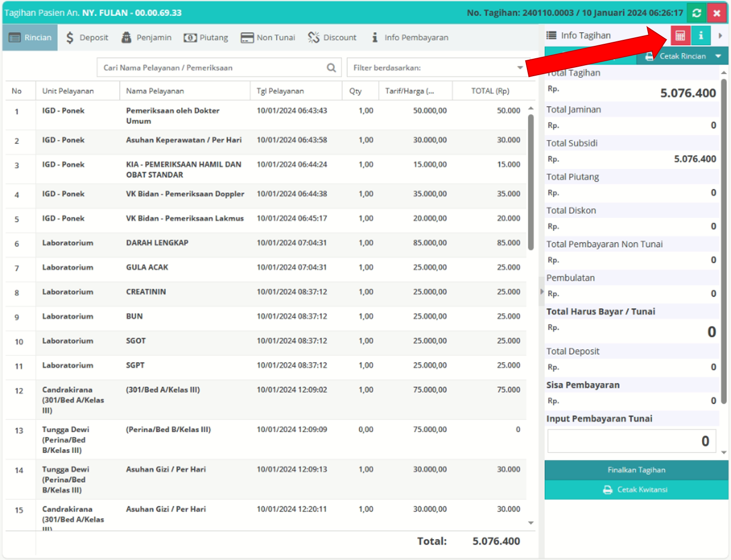Click the cyan info icon beside the calculator

[701, 35]
